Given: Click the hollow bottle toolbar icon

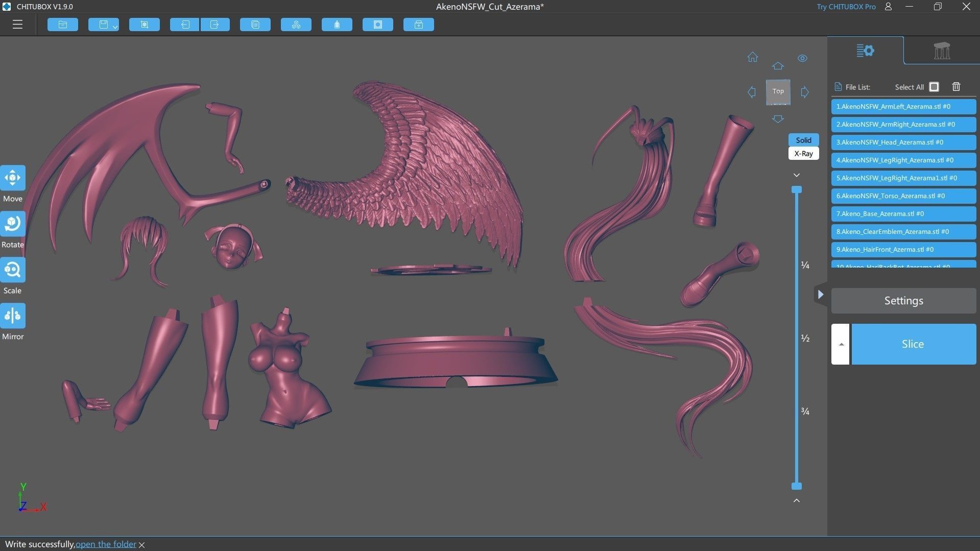Looking at the screenshot, I should point(337,25).
